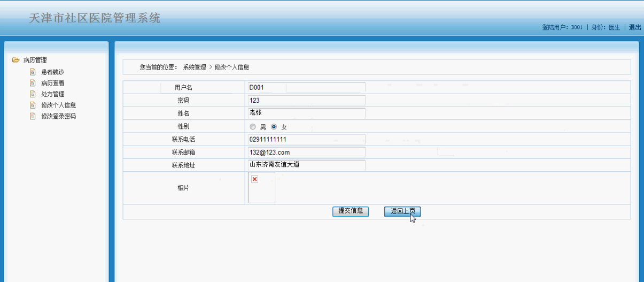Click the 返回上页 button
Screen dimensions: 644x282
pyautogui.click(x=402, y=211)
